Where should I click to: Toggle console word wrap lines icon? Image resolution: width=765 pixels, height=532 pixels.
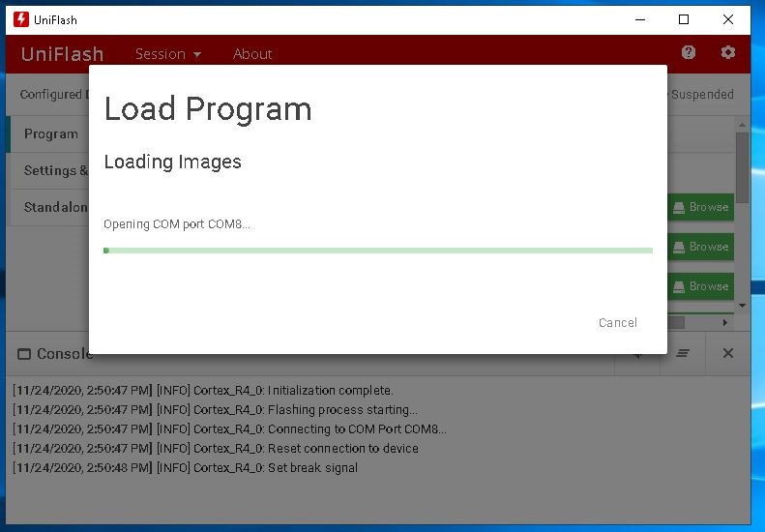[x=683, y=353]
